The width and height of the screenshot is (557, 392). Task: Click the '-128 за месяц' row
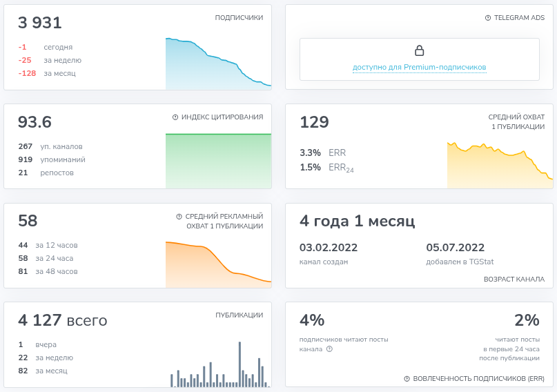click(47, 73)
